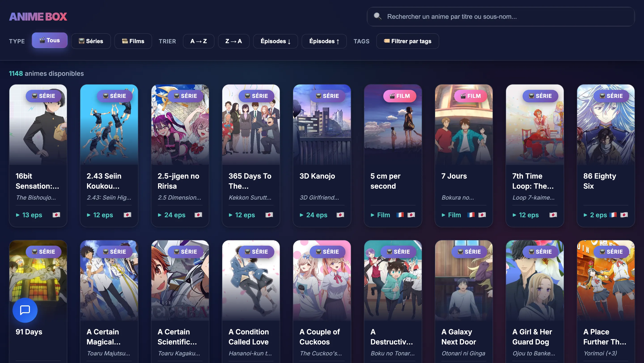
Task: Open the 365 Days To The title
Action: coord(250,181)
